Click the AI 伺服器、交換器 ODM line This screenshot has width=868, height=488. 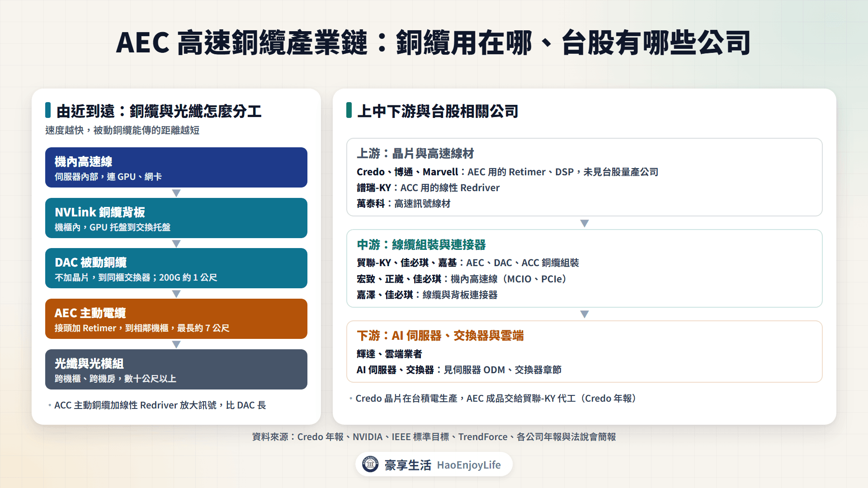pos(459,370)
